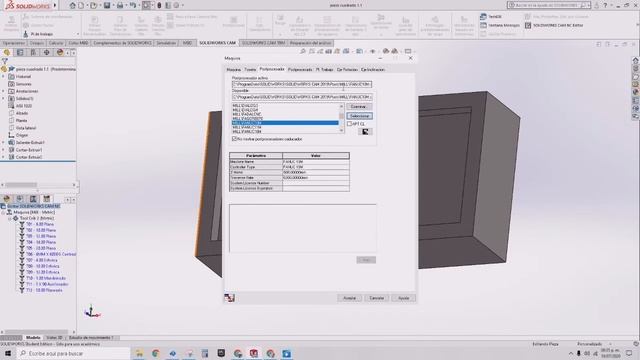Viewport: 640px width, 360px height.
Task: Click the Machine Name value cell
Action: (316, 162)
